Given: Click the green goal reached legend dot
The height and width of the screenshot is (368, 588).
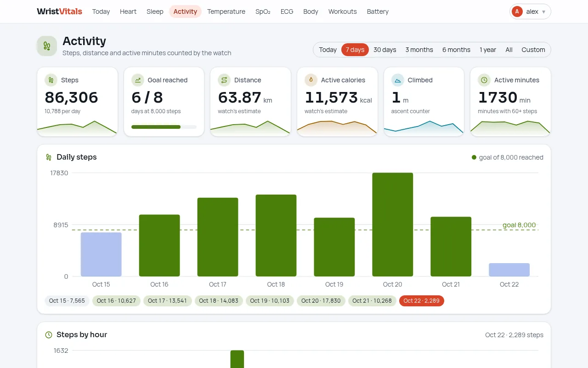Looking at the screenshot, I should (x=474, y=157).
